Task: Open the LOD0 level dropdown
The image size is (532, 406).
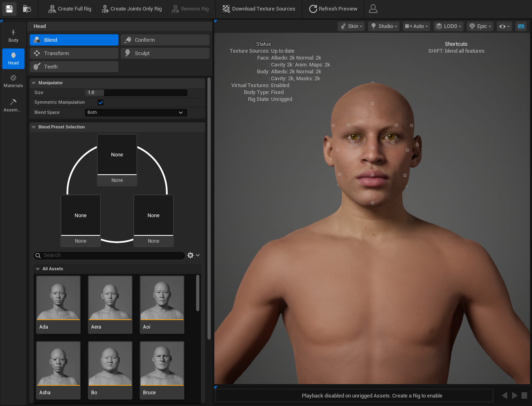Action: (x=449, y=26)
